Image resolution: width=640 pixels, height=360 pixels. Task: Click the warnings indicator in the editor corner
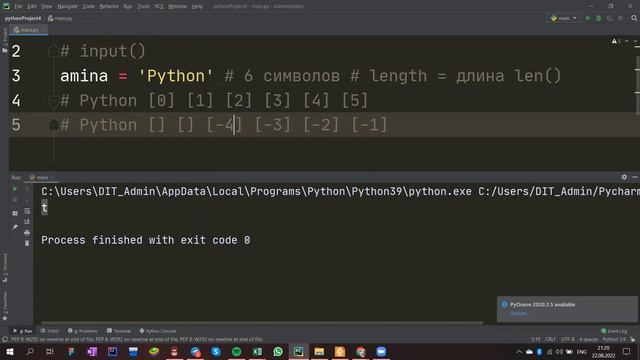point(616,41)
